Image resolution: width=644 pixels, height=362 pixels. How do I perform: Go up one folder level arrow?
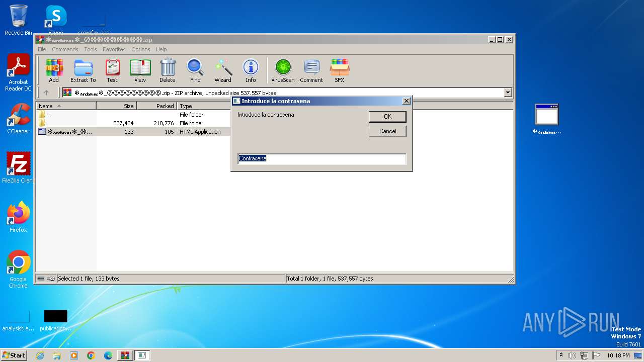tap(46, 93)
